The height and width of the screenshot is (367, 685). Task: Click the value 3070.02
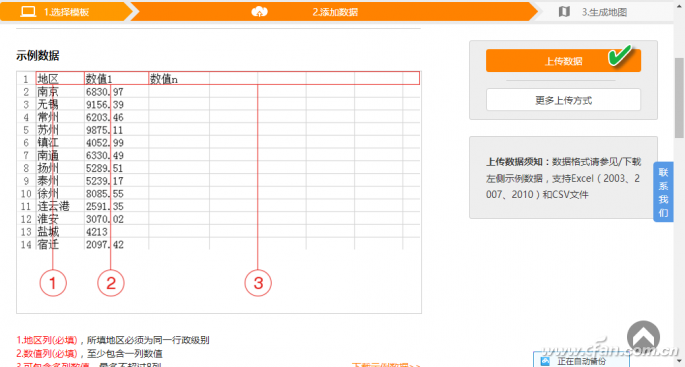tap(105, 218)
